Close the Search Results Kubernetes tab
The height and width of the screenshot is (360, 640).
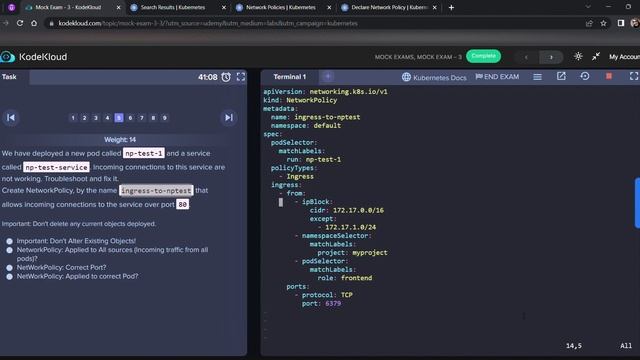pos(224,7)
